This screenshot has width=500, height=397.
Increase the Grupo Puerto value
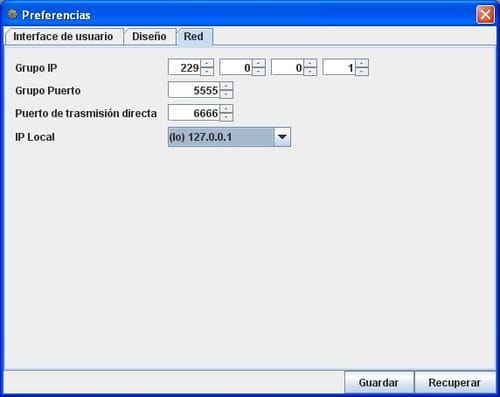tap(226, 86)
